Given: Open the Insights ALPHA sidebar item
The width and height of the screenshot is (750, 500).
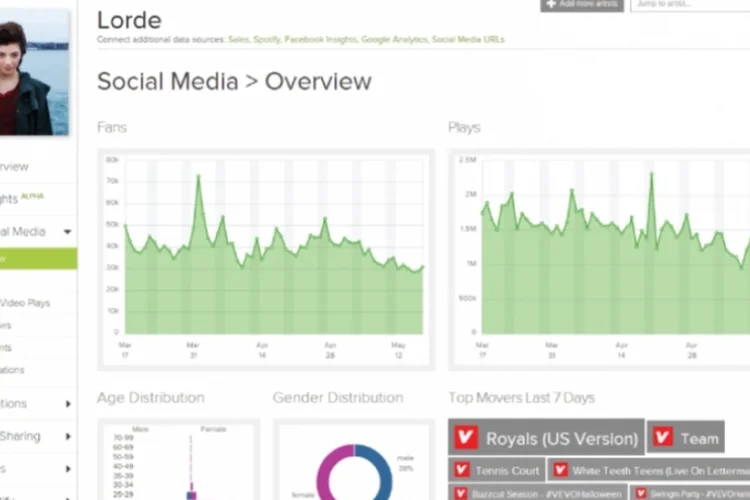Looking at the screenshot, I should click(22, 198).
